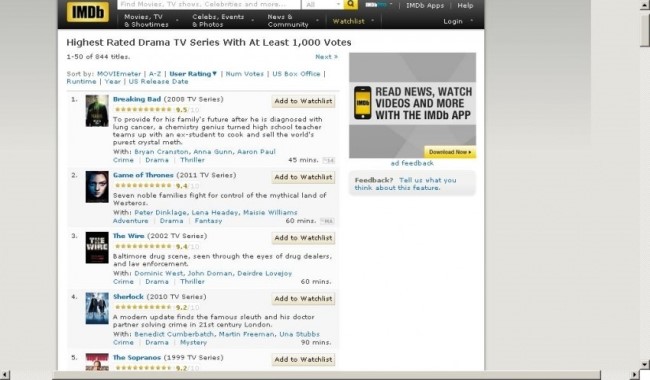Open Dominic West's page
This screenshot has width=650, height=380.
coord(159,274)
